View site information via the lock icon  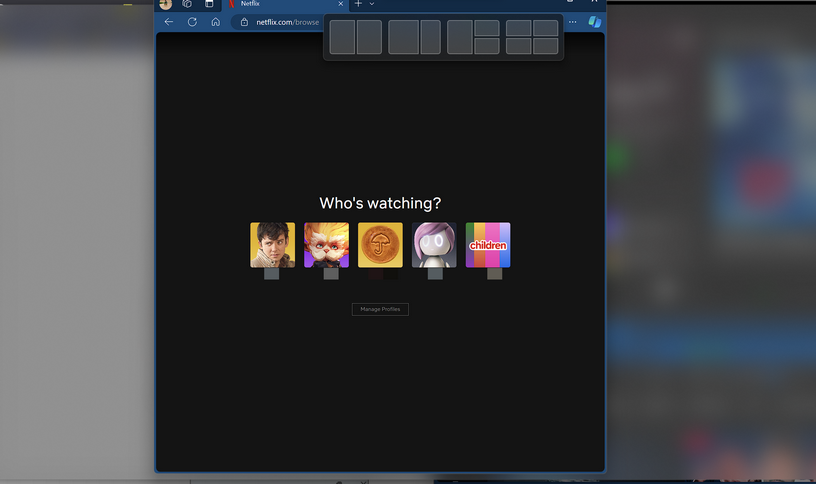pos(244,22)
